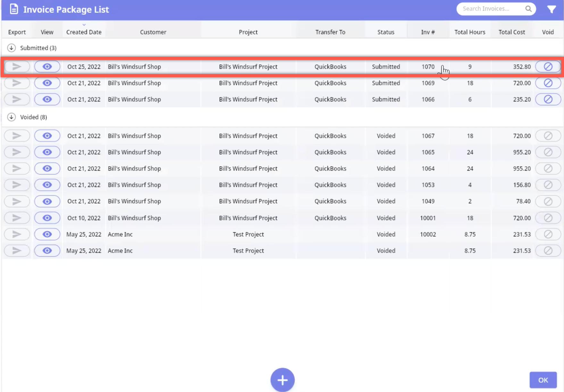Screen dimensions: 564x392
Task: View invoice 1070 with the eye icon
Action: coord(47,67)
